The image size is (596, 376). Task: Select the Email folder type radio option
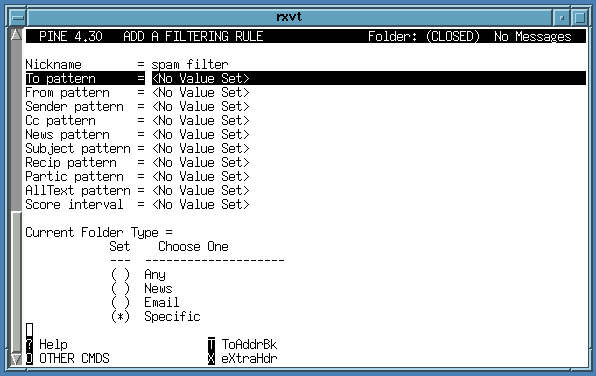coord(120,303)
